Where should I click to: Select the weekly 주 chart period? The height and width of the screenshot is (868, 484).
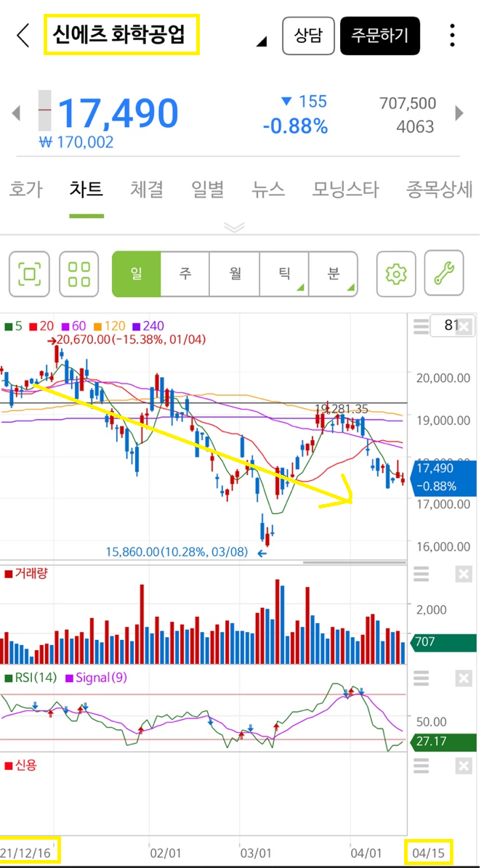185,273
